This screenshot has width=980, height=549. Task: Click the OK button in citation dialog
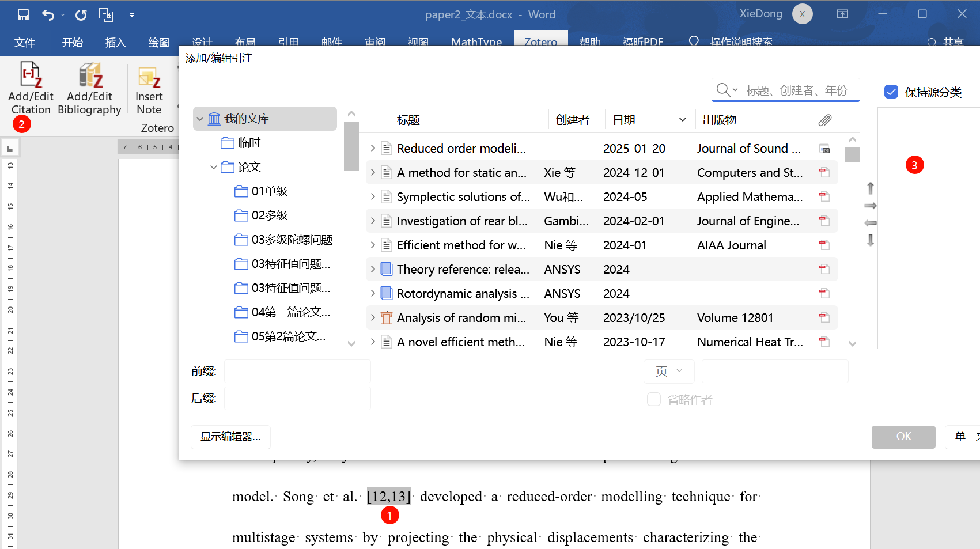click(903, 437)
